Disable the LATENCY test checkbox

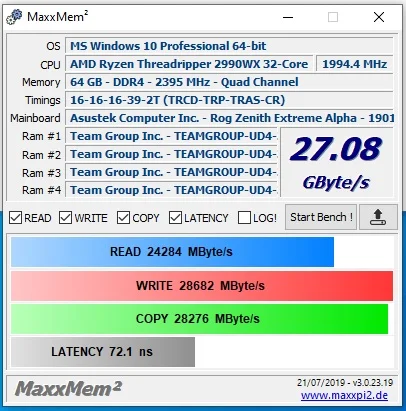175,218
